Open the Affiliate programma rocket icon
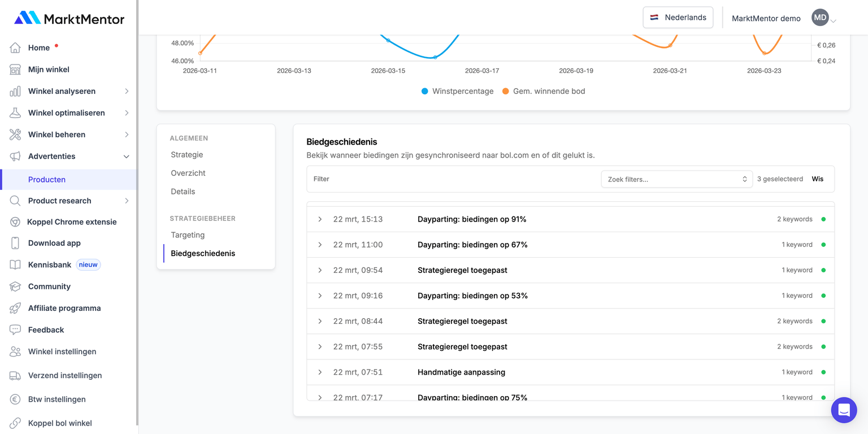This screenshot has height=434, width=868. 15,308
